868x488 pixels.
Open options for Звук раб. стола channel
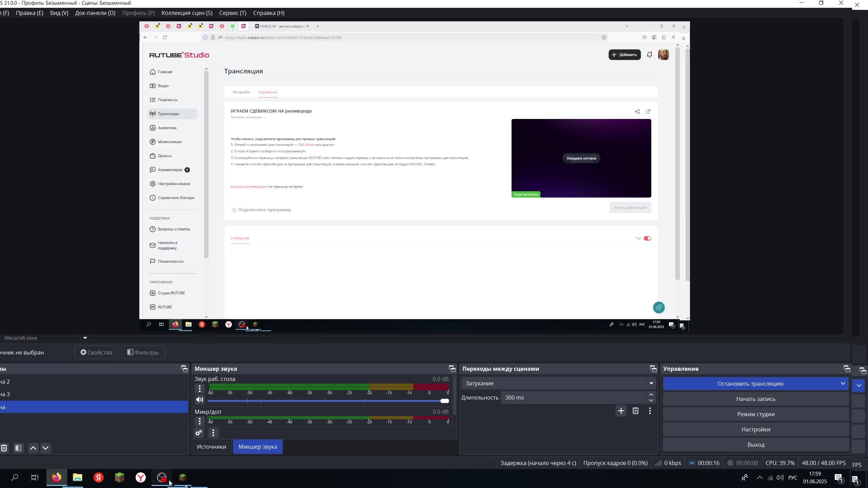point(200,389)
